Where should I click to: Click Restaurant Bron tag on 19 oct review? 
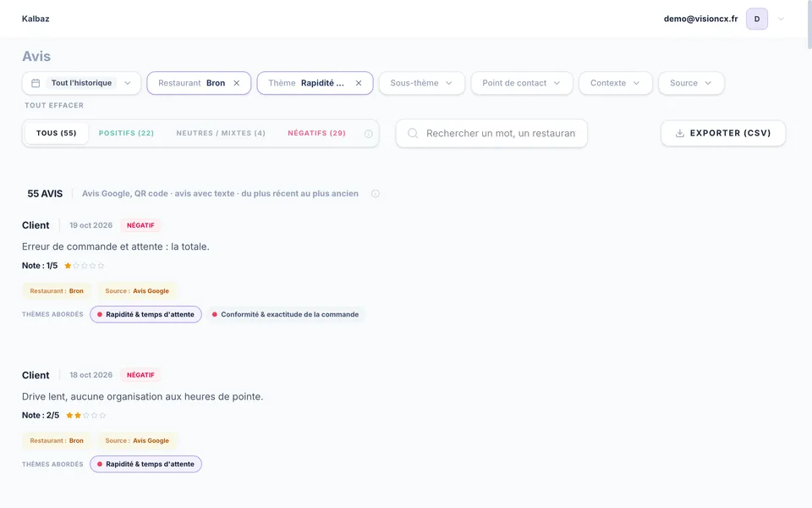tap(57, 290)
